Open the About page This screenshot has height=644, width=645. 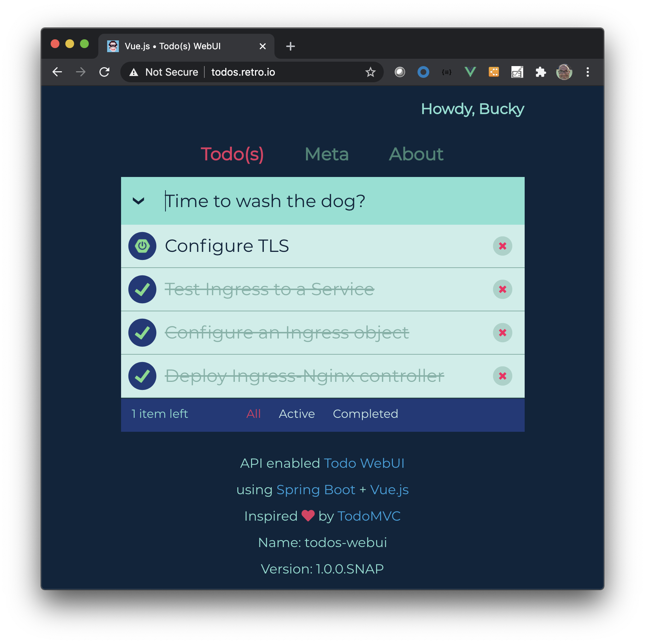[416, 154]
